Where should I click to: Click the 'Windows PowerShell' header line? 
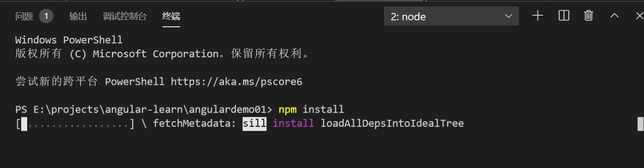69,40
